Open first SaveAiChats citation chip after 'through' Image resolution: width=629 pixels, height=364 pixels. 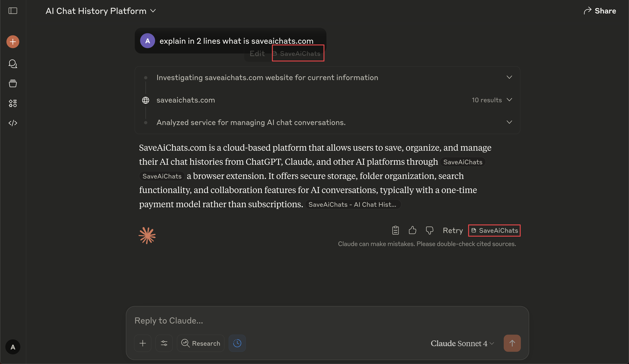(x=463, y=162)
